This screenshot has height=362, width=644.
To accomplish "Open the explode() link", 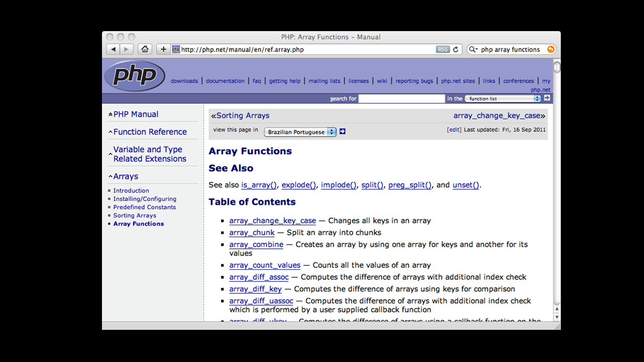I will point(299,185).
